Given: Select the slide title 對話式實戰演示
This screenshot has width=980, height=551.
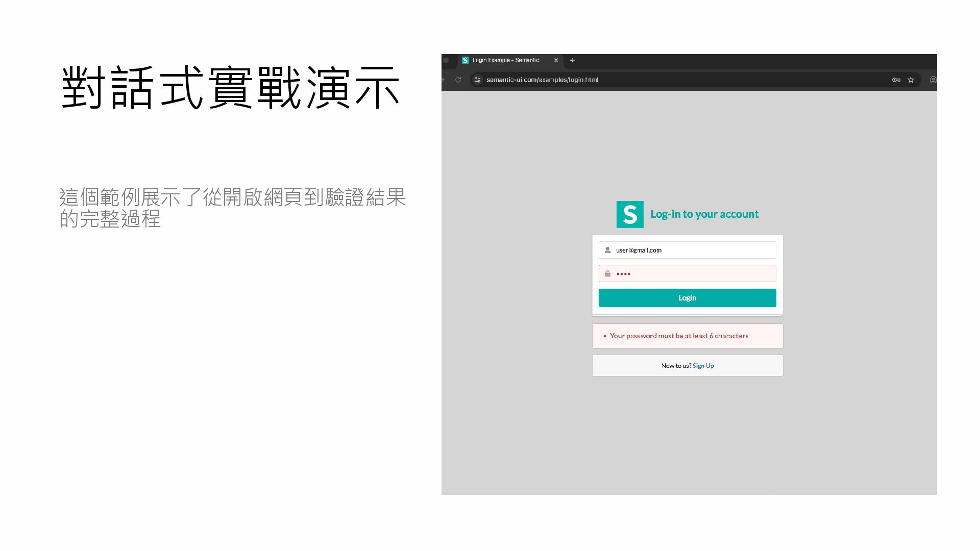Looking at the screenshot, I should [230, 88].
